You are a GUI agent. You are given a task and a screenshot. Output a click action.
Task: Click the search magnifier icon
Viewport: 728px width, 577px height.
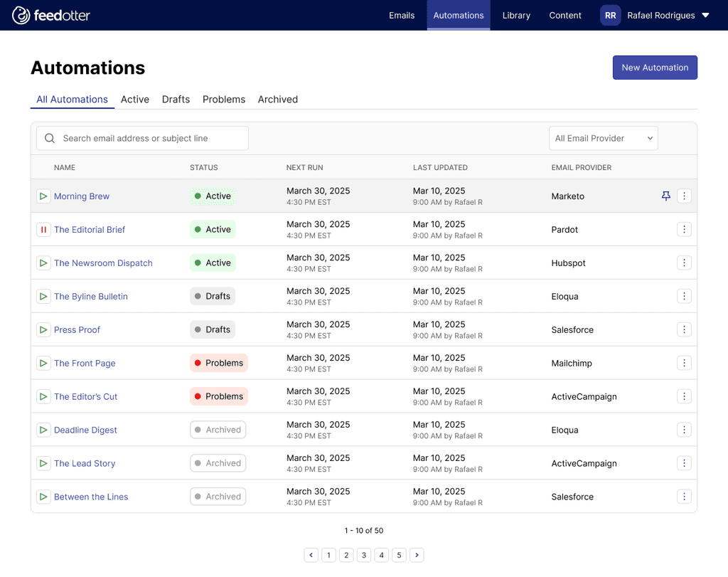tap(50, 139)
